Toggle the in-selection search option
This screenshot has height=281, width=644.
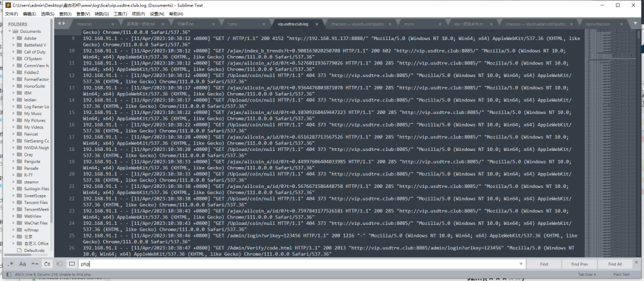pyautogui.click(x=60, y=264)
